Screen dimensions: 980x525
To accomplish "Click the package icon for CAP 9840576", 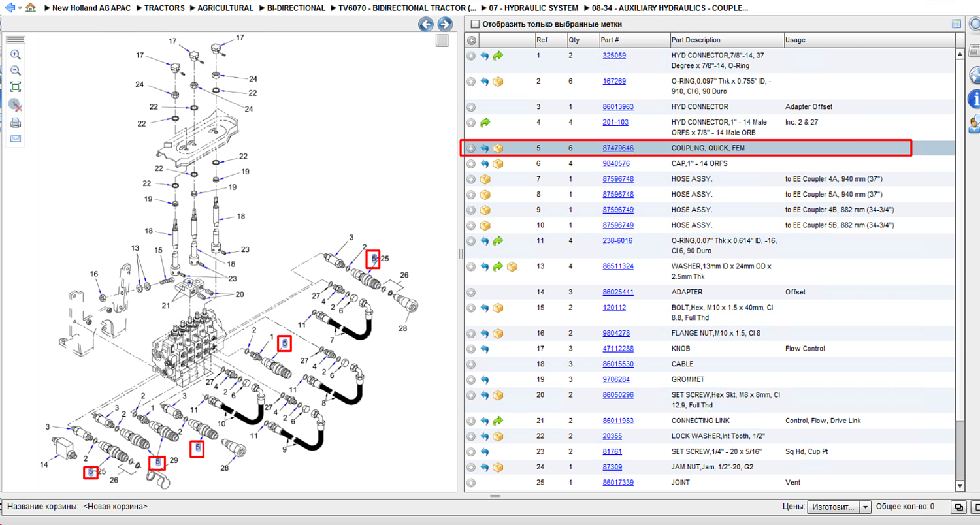I will (x=498, y=164).
